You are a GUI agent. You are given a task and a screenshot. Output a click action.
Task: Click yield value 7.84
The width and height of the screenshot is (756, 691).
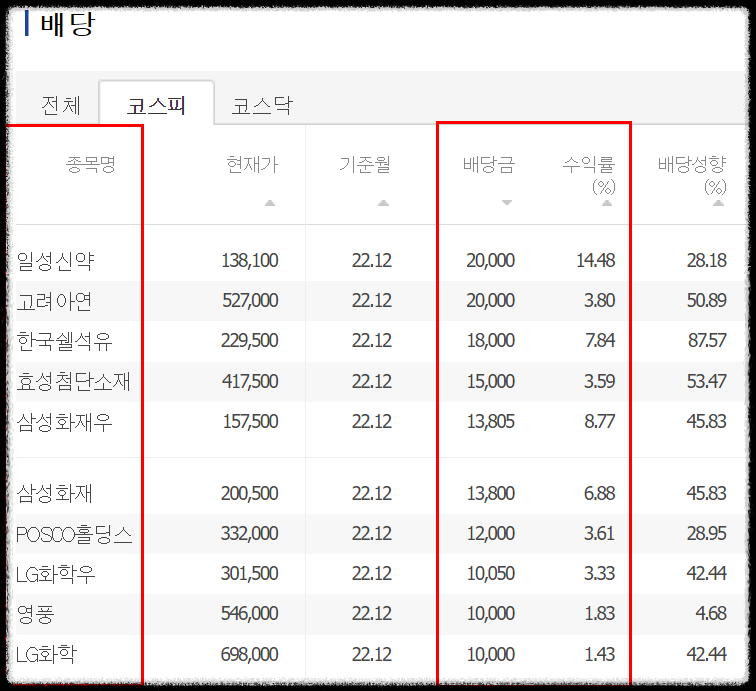tap(599, 341)
